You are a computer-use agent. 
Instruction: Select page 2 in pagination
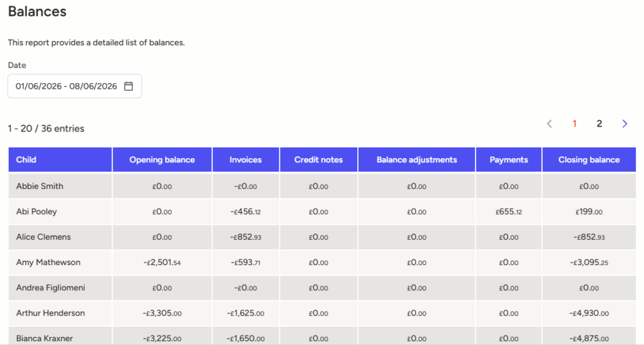599,124
